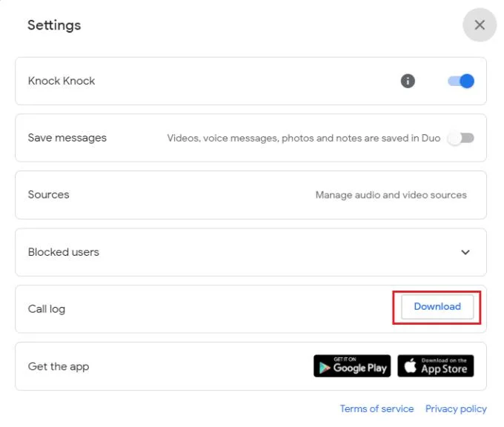Screen dimensions: 504x427
Task: Open Sources audio and video settings
Action: click(x=251, y=195)
